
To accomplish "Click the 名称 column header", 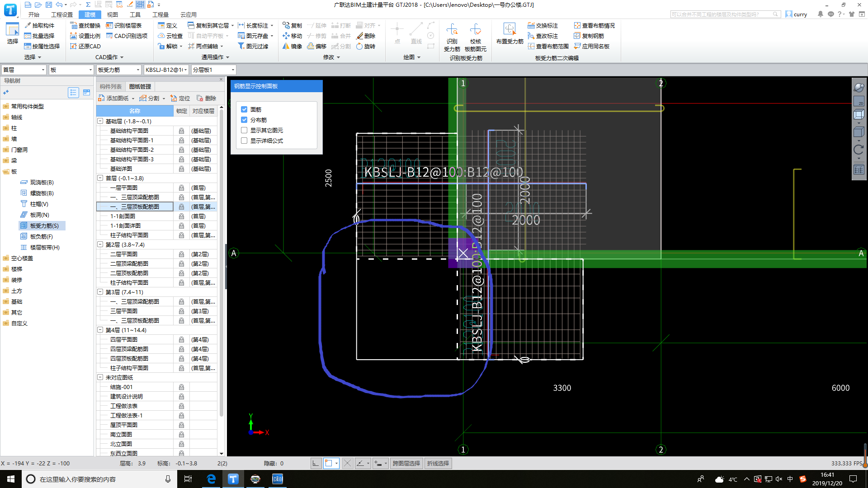I will click(135, 111).
